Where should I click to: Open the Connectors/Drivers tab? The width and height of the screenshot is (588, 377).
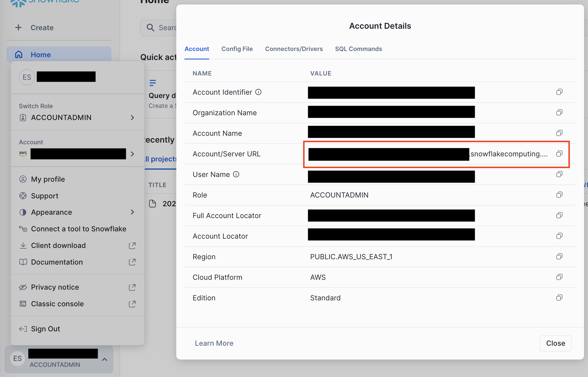[x=294, y=49]
